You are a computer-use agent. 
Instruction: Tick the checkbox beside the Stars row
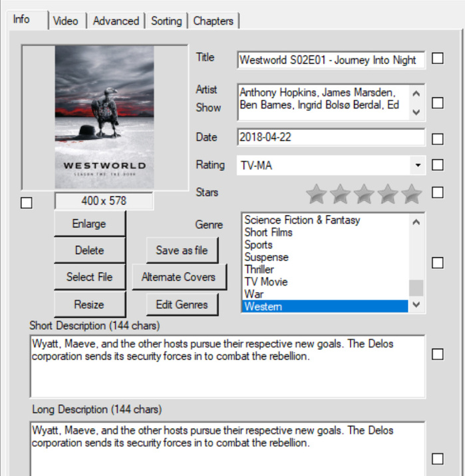click(438, 192)
